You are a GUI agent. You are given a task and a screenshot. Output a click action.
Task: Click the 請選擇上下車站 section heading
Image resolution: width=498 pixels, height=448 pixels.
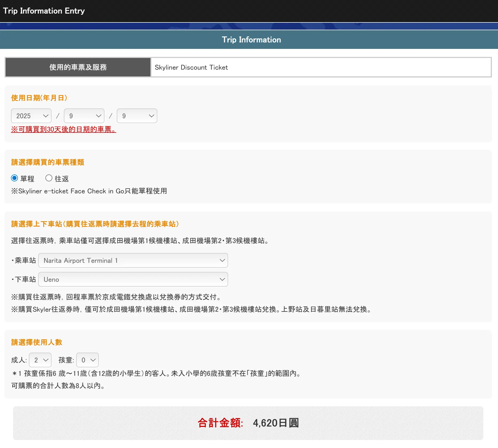95,224
